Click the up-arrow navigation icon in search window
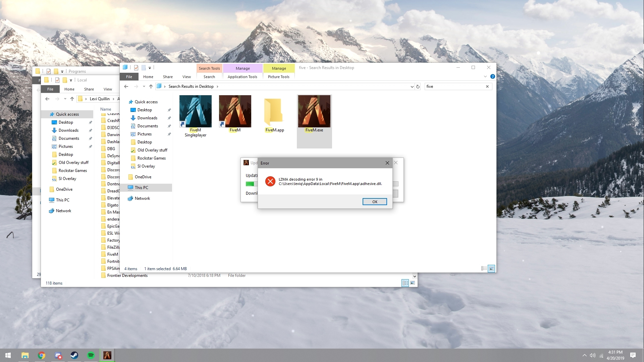The height and width of the screenshot is (362, 644). (151, 86)
